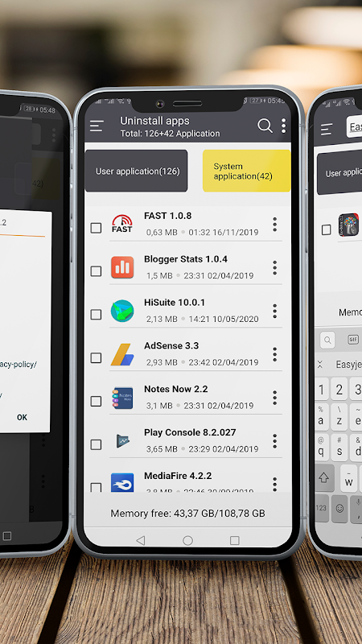The height and width of the screenshot is (644, 362).
Task: Select User application tab on right phone
Action: click(x=339, y=173)
